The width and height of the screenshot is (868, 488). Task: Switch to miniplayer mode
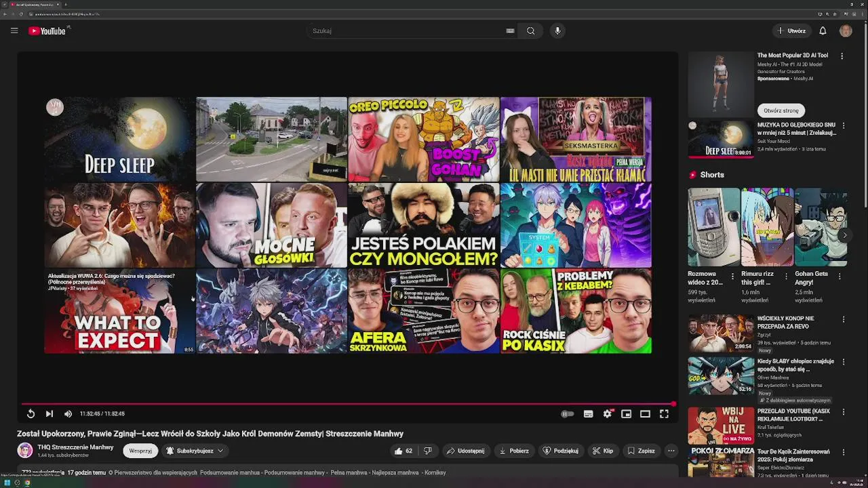pos(626,413)
